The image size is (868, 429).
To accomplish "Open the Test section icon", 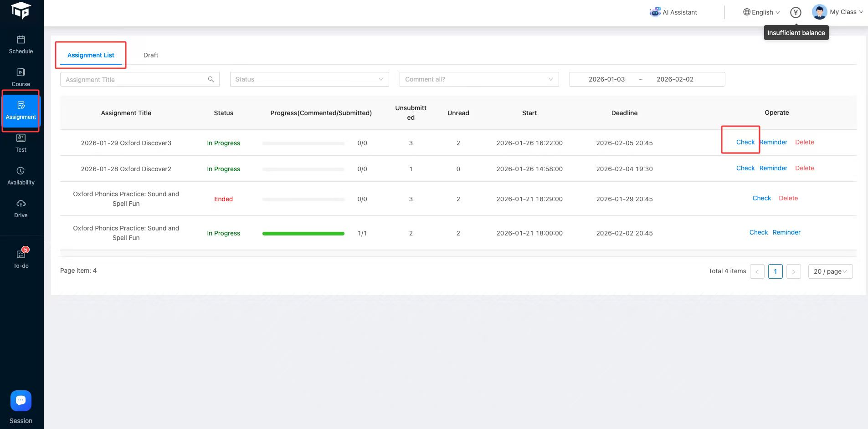I will click(x=21, y=138).
